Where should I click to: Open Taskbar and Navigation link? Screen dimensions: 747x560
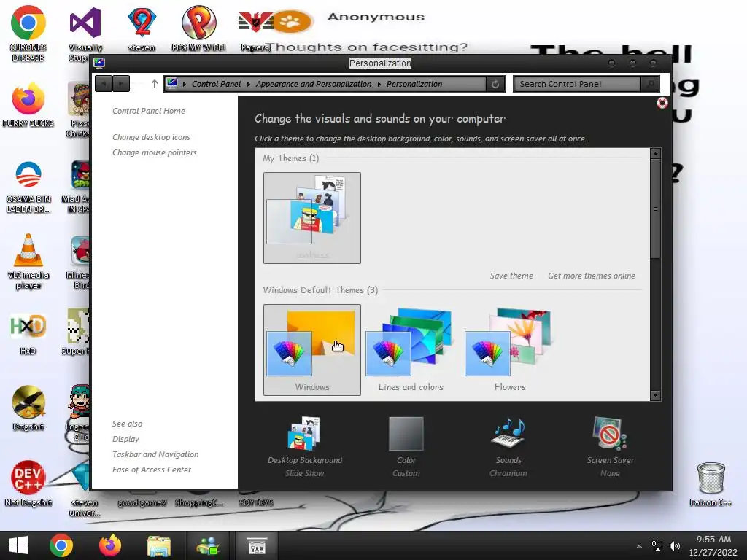point(155,454)
